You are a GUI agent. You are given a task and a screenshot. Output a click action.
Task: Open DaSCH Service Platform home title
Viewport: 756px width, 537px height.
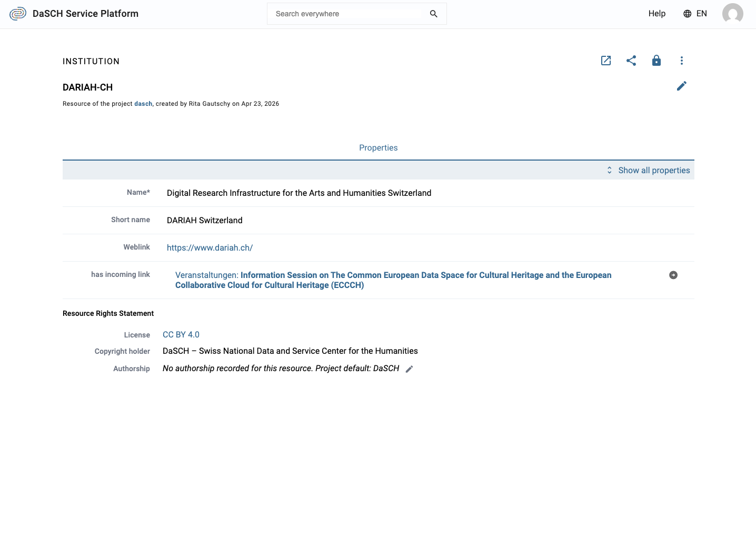[x=85, y=14]
